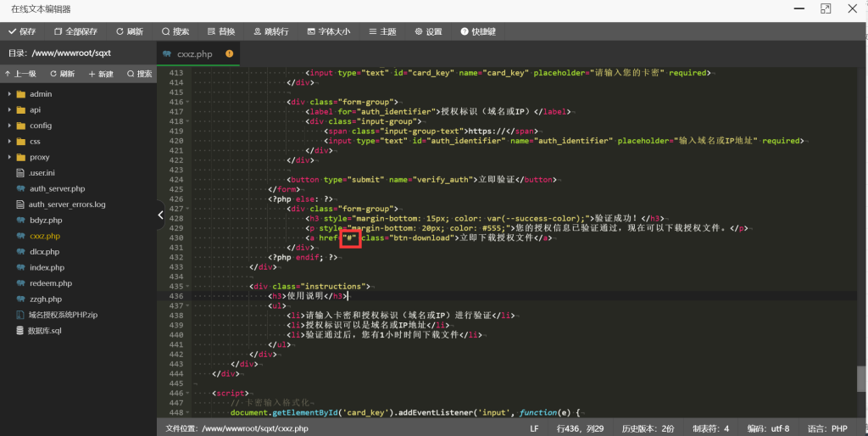
Task: Fold the function block at line 448
Action: click(187, 413)
